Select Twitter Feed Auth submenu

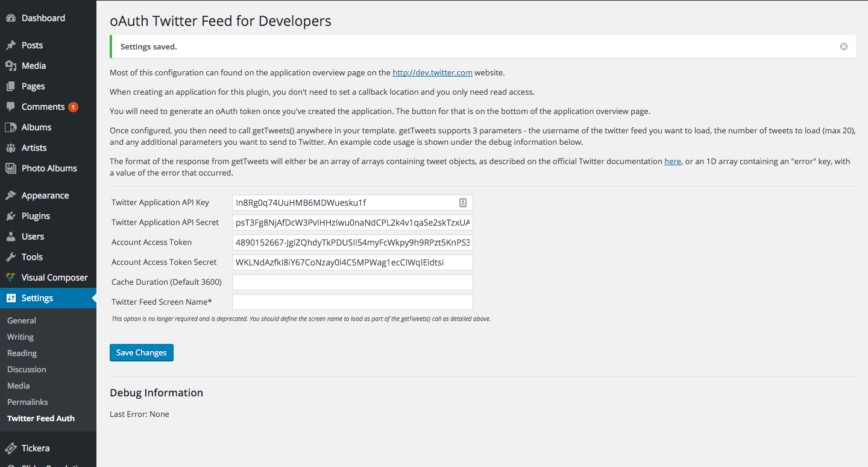[41, 418]
